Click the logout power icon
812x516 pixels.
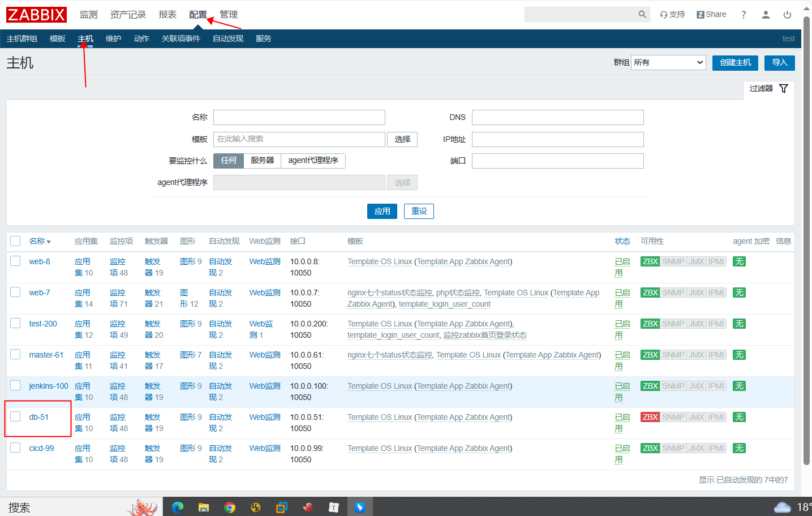tap(787, 15)
